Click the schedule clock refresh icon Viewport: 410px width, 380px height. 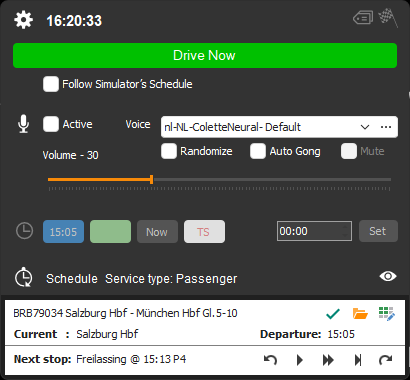[x=24, y=277]
